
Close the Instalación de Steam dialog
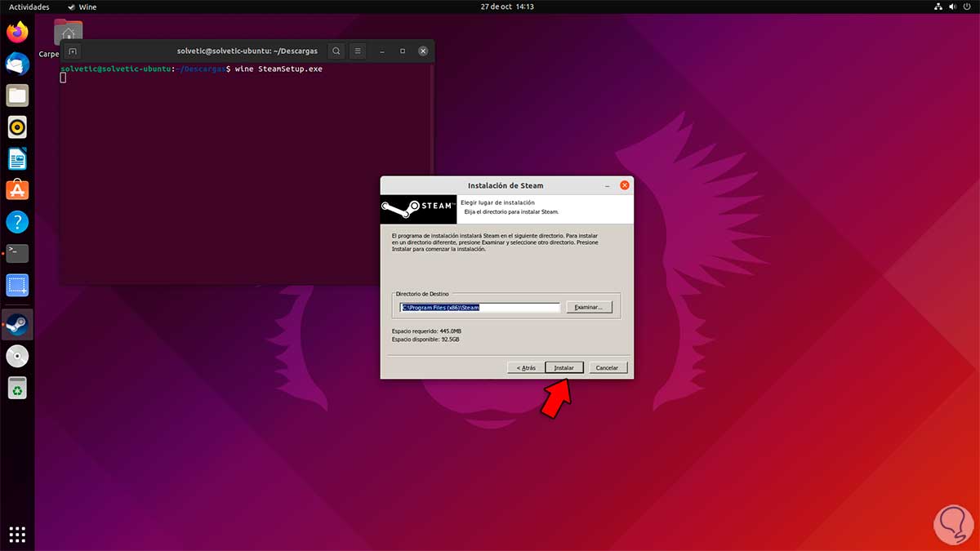625,185
